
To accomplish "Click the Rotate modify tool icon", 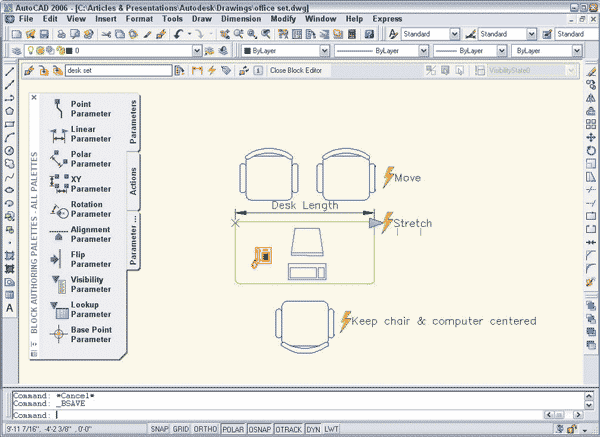I will point(591,151).
